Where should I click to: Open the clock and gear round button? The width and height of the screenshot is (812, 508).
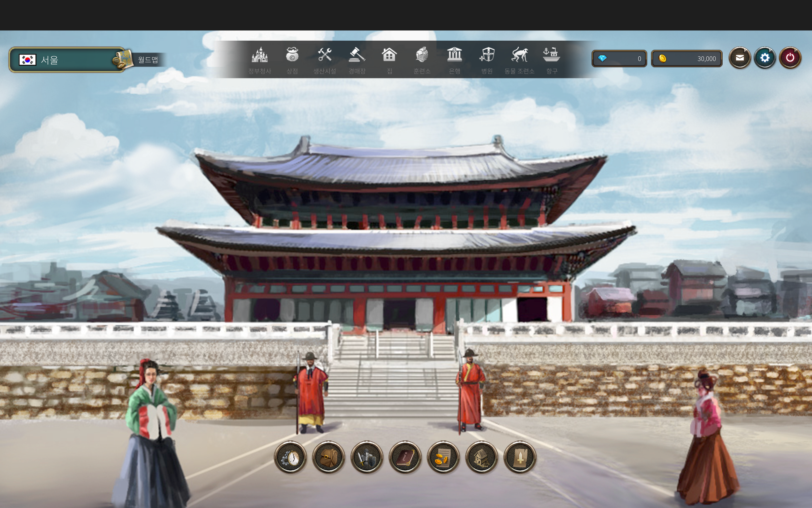pos(290,457)
